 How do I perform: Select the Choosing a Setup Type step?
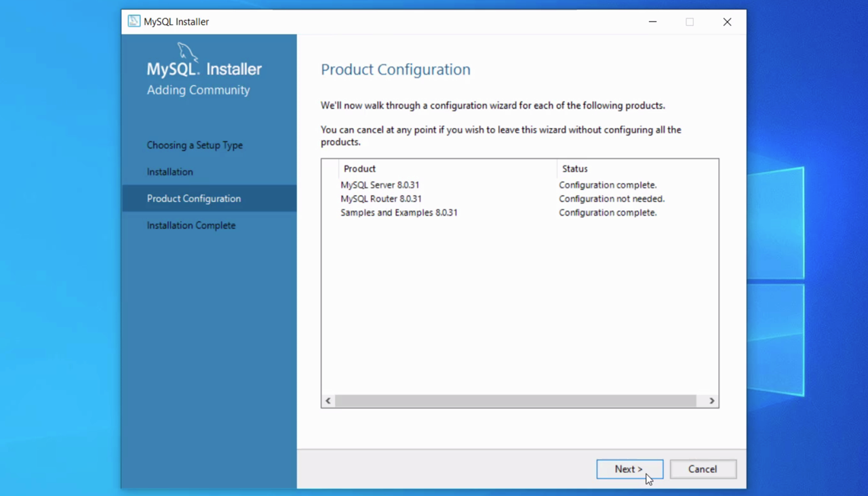point(195,145)
